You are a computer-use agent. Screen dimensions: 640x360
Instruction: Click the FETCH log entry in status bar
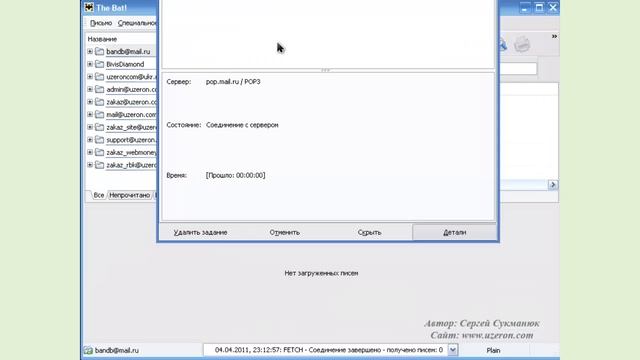coord(329,350)
